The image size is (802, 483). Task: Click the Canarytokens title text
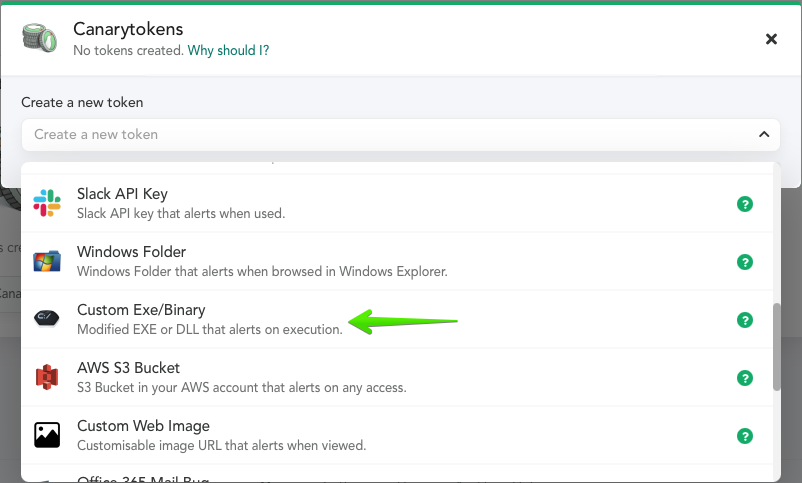point(128,29)
